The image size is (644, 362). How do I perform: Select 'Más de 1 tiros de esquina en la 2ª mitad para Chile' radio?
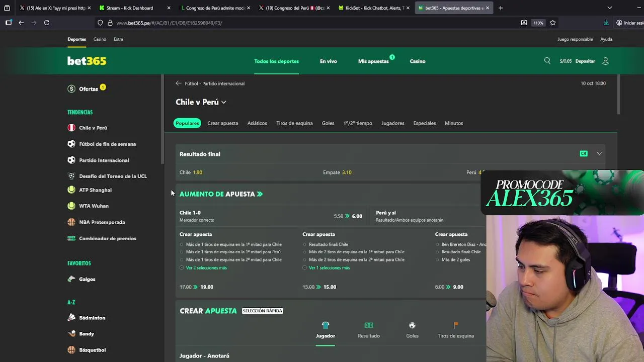[182, 260]
